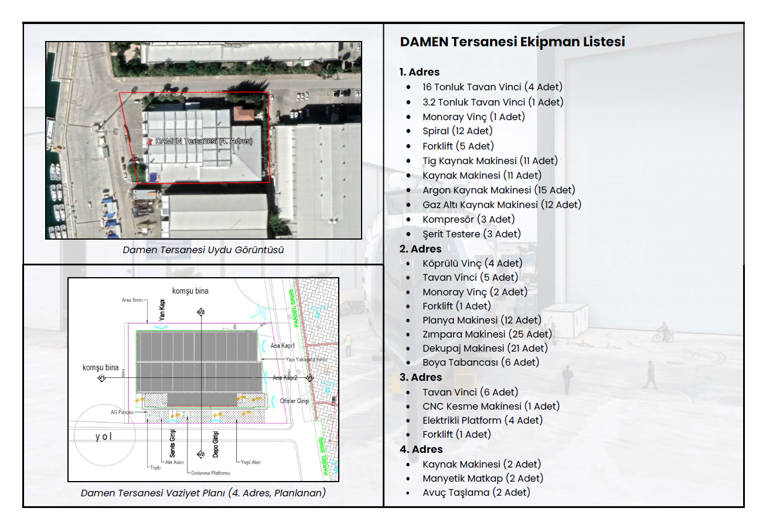Click 'AG Panosu' label on the plan
The height and width of the screenshot is (532, 773).
click(122, 412)
